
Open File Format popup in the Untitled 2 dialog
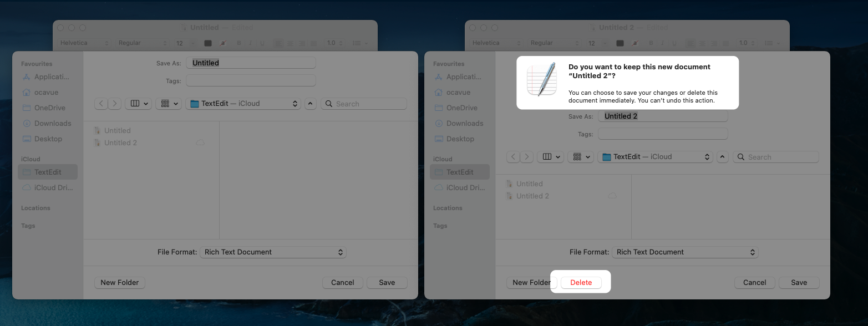pyautogui.click(x=685, y=252)
